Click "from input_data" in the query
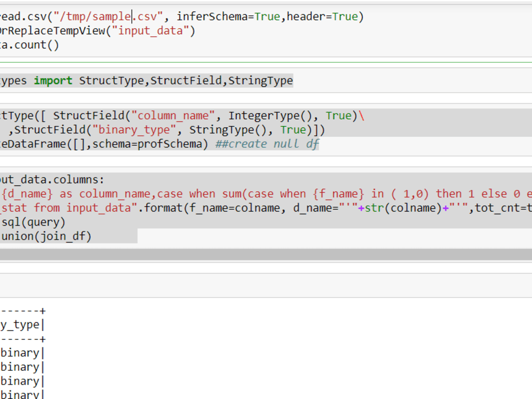This screenshot has height=399, width=532. (83, 207)
